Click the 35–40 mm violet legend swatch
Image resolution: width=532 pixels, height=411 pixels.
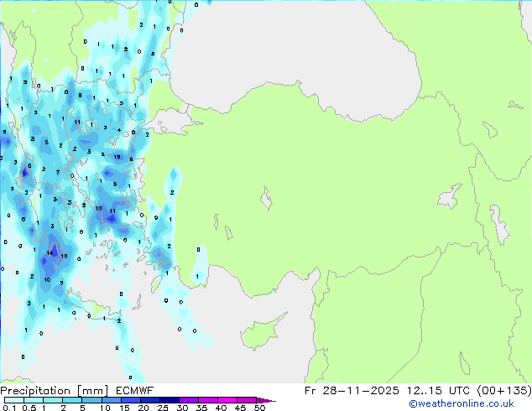tap(208, 400)
